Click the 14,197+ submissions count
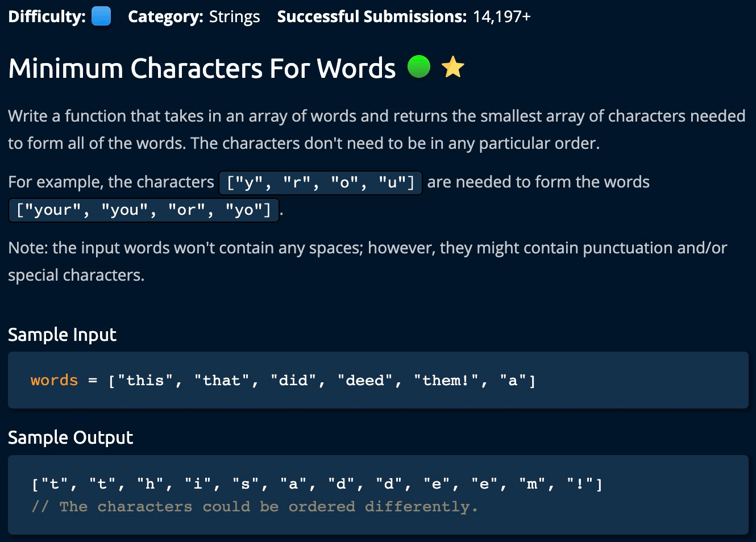The width and height of the screenshot is (756, 542). pos(501,16)
